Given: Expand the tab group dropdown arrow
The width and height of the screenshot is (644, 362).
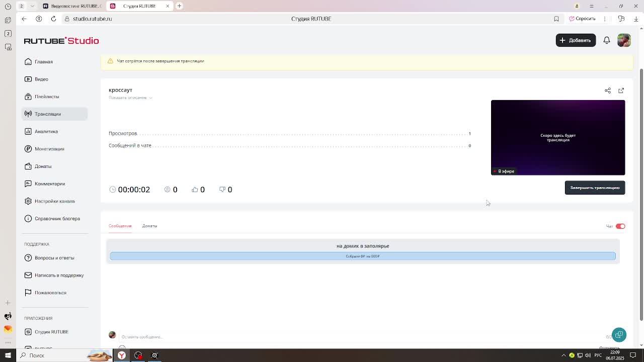Looking at the screenshot, I should (32, 6).
